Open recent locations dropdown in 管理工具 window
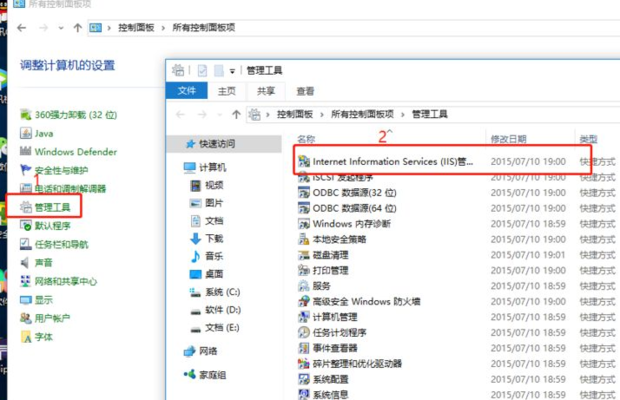The width and height of the screenshot is (620, 400). click(220, 115)
